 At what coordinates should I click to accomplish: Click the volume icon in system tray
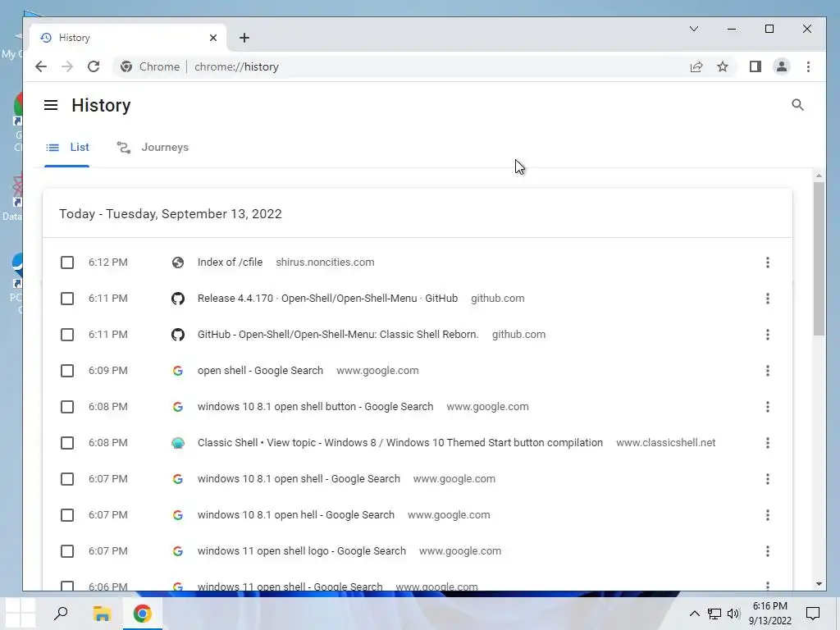coord(733,614)
